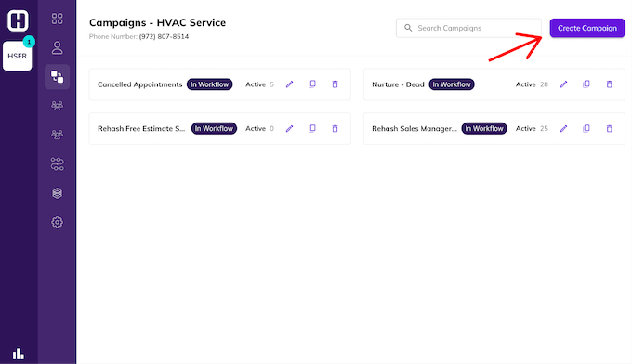
Task: Focus the Search Campaigns field
Action: click(468, 28)
